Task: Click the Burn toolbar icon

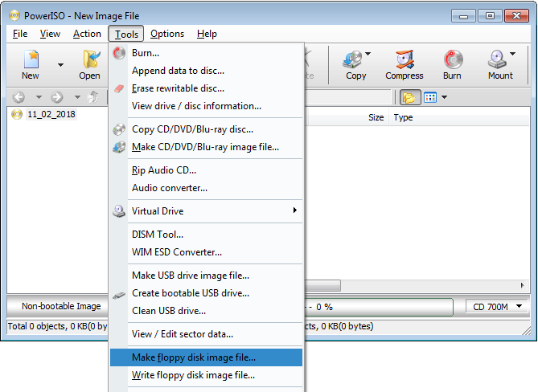Action: coord(454,59)
